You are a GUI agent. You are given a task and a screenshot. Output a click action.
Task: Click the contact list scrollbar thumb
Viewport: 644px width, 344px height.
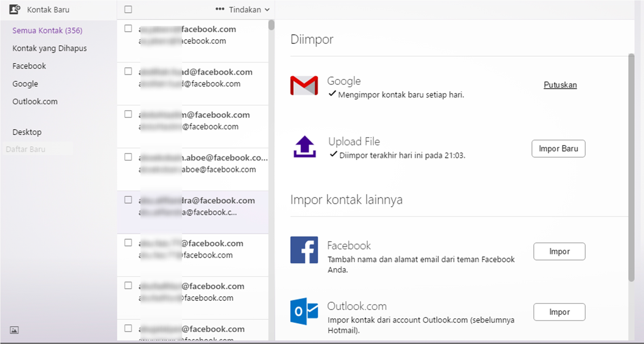coord(271,25)
